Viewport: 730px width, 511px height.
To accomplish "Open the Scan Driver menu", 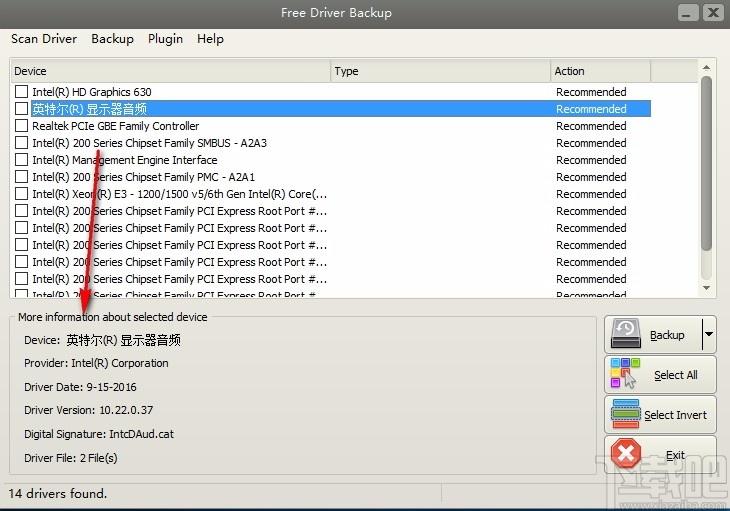I will [x=44, y=39].
